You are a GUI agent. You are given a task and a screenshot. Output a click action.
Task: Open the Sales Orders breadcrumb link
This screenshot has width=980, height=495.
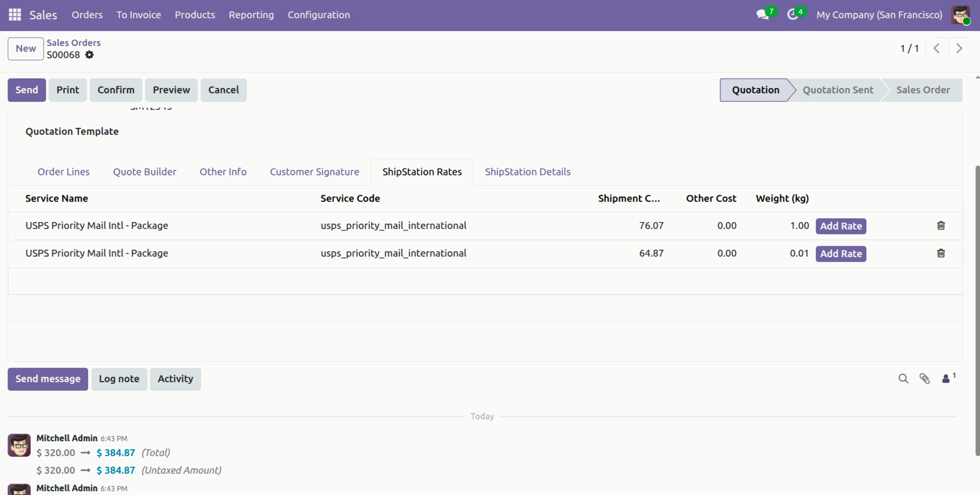tap(73, 43)
